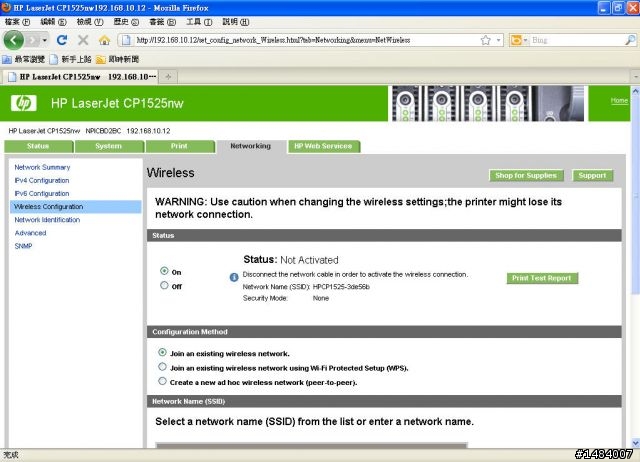
Task: Click the browser Back arrow button
Action: coord(13,40)
